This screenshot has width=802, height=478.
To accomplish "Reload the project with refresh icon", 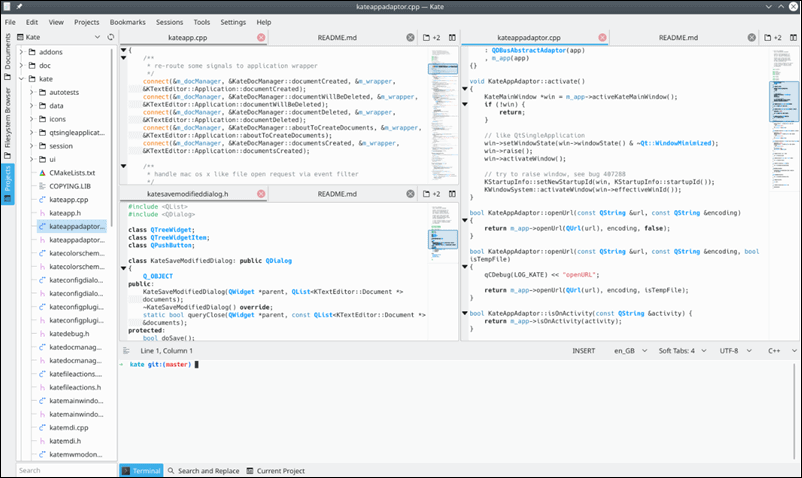I will (x=110, y=37).
